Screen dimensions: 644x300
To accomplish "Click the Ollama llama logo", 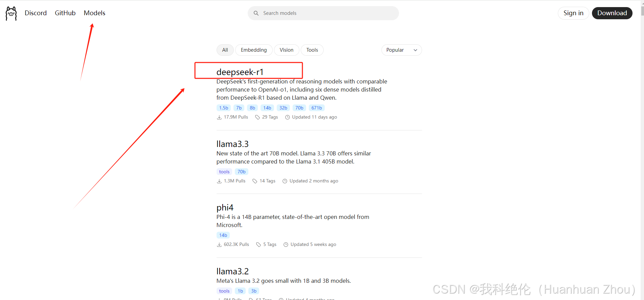I will click(x=11, y=14).
